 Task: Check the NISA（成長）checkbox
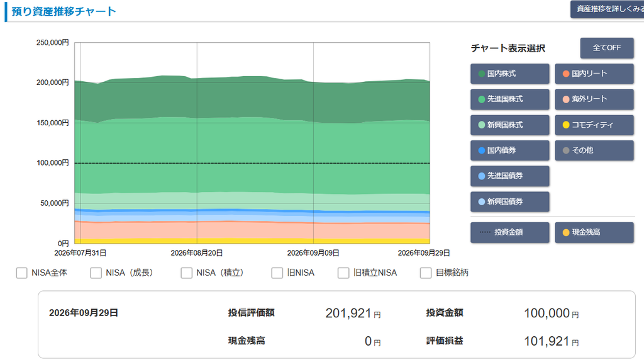[x=96, y=273]
